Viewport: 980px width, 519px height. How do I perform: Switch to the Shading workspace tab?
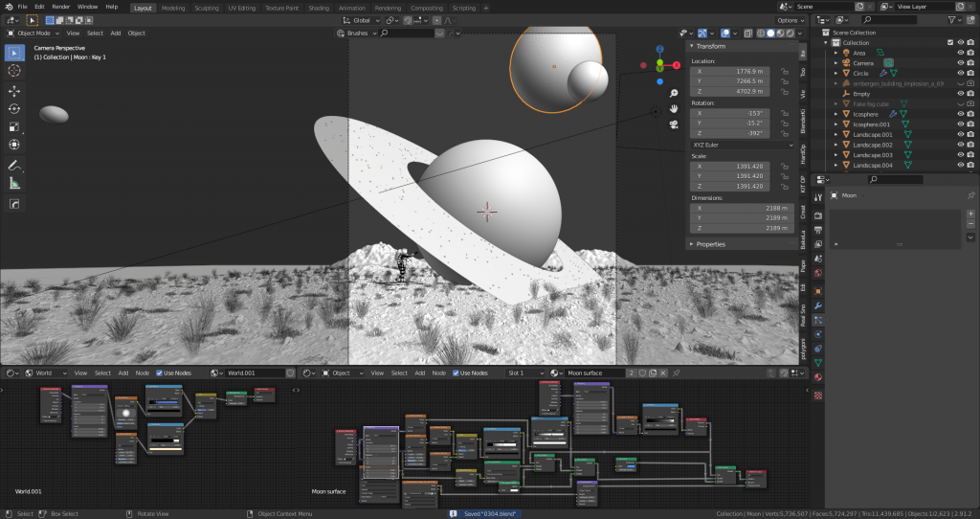click(319, 8)
